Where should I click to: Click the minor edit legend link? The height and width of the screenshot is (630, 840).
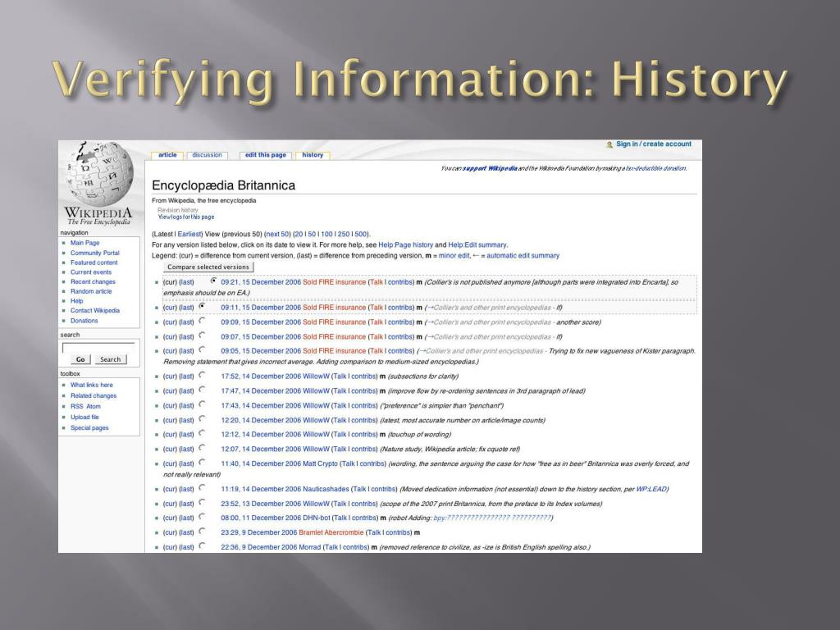453,256
